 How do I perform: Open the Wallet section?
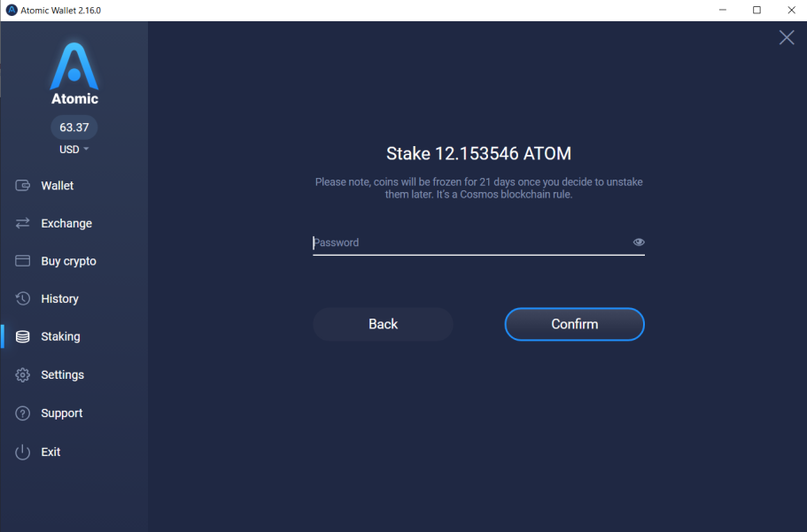click(57, 185)
